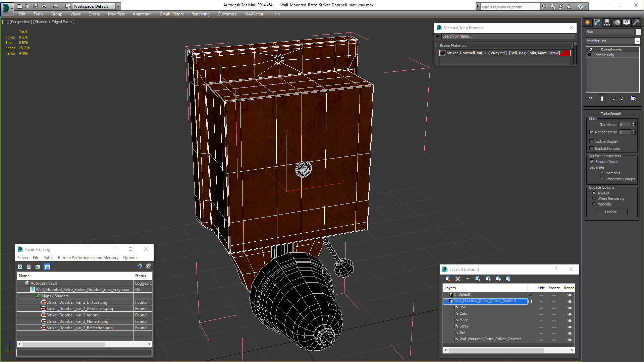
Task: Click Create New Layer icon in Layer dialog
Action: point(447,279)
